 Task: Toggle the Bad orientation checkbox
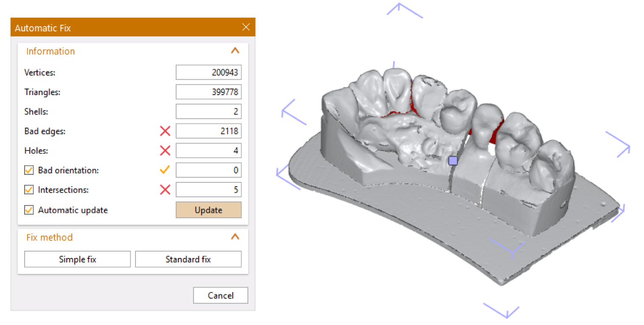(29, 171)
